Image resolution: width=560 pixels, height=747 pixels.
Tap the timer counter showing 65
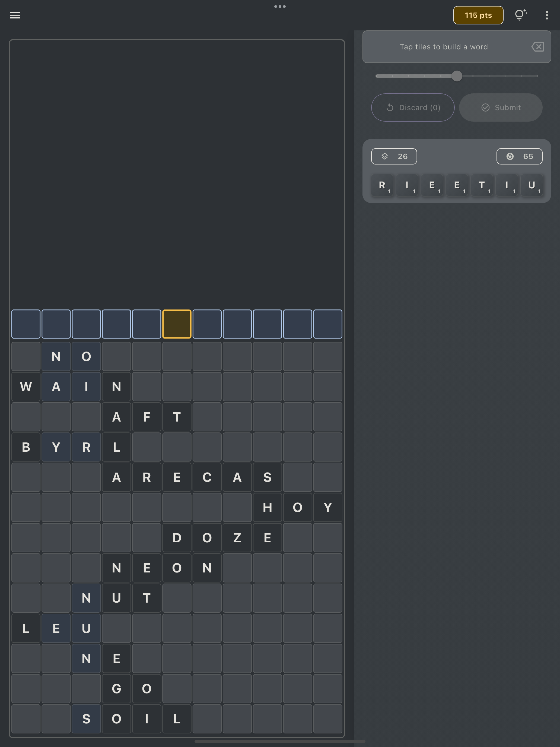[519, 156]
